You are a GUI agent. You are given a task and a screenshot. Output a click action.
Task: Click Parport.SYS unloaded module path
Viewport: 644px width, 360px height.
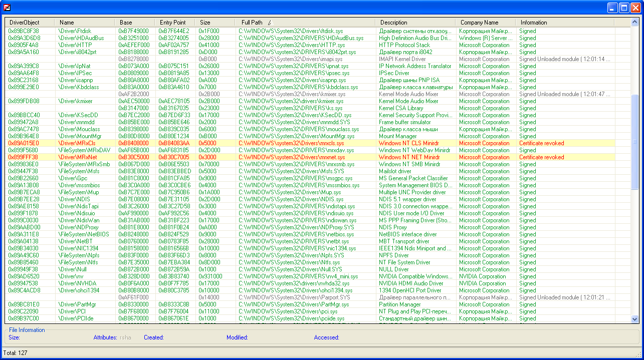pos(294,297)
